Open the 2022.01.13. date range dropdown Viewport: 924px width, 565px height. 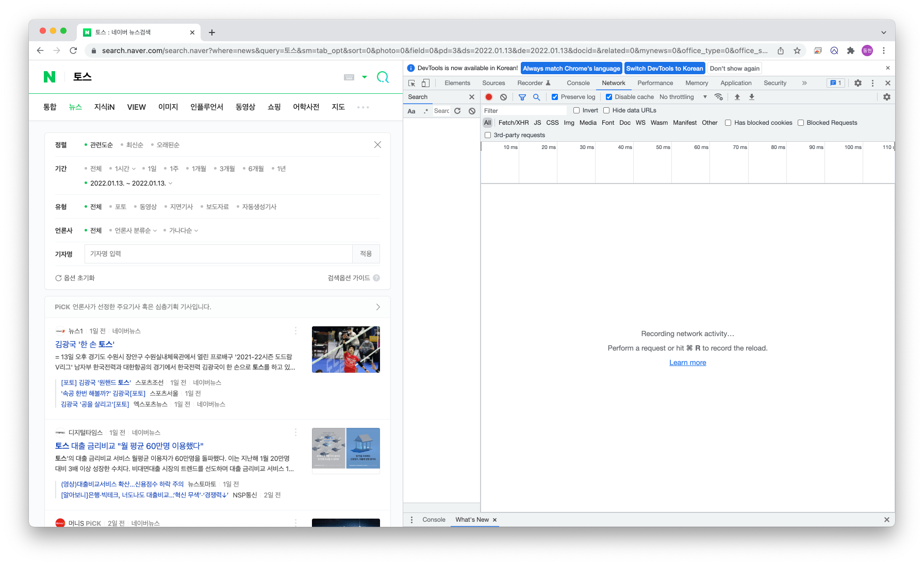point(131,183)
